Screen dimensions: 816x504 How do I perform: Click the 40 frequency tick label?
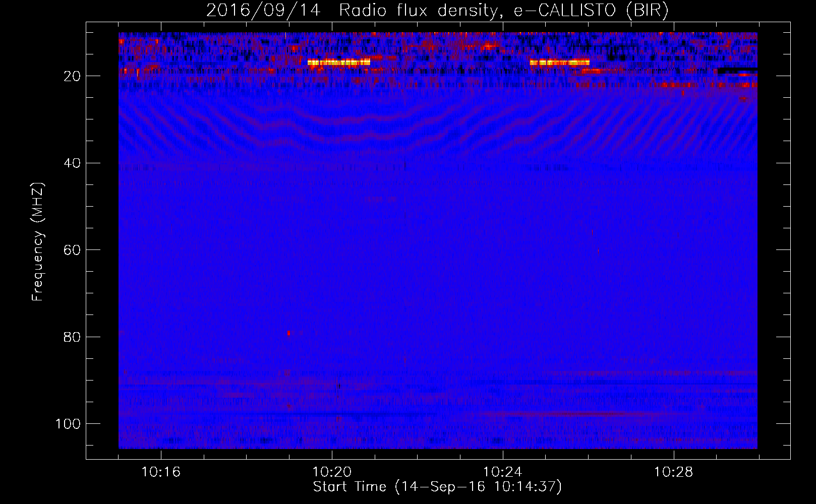click(x=73, y=163)
